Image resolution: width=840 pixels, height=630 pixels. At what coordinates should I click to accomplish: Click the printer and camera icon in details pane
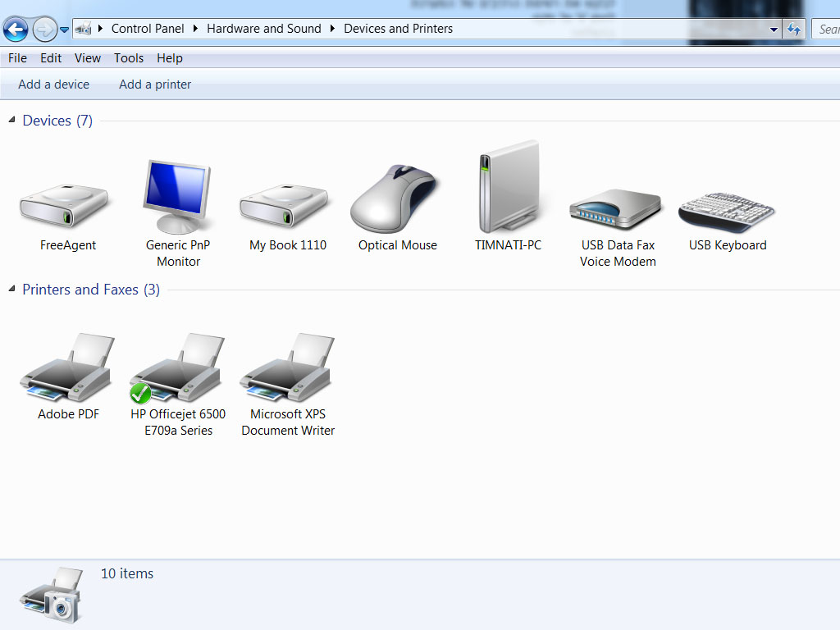(52, 595)
